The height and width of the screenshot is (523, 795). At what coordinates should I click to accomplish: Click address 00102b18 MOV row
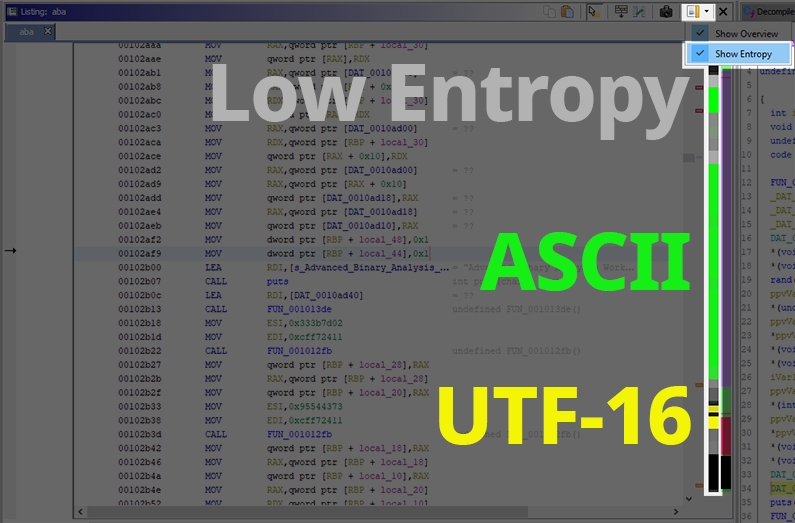[x=139, y=323]
